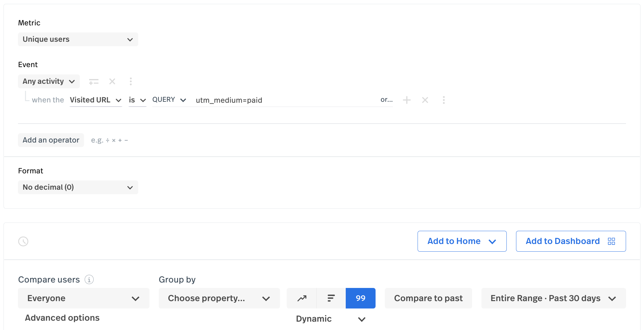Click the filter icon next to Any activity
The image size is (644, 330).
point(94,82)
